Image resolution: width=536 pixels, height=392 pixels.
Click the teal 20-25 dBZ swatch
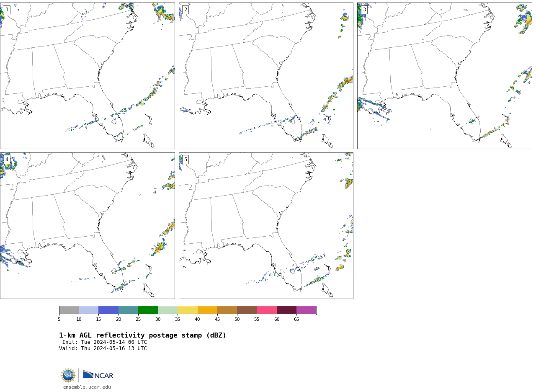pyautogui.click(x=128, y=310)
